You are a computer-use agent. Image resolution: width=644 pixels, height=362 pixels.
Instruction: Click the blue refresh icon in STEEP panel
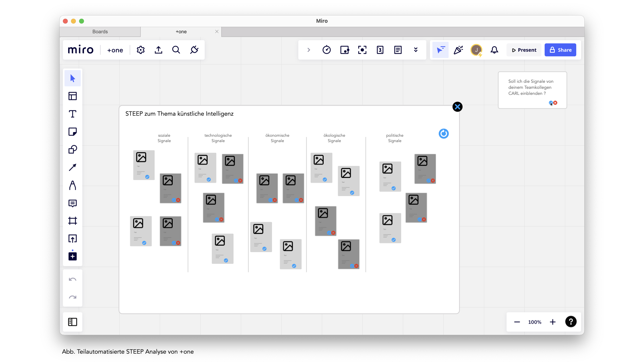[x=443, y=134]
